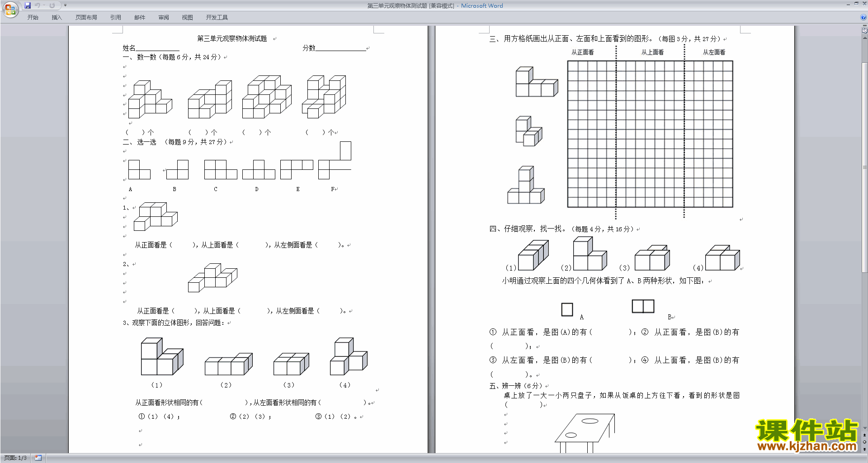Image resolution: width=868 pixels, height=463 pixels.
Task: Click the document title 第三单元观察物体测试题
Action: [232, 39]
